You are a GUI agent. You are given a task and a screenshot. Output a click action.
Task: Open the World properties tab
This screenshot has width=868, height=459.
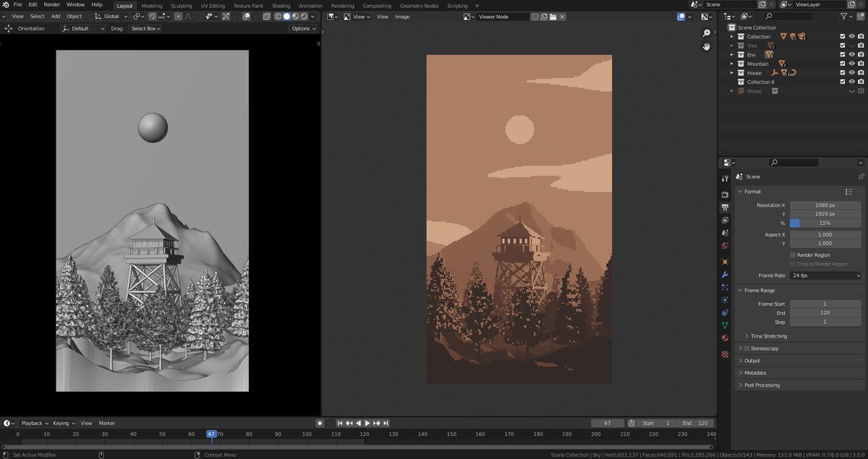point(725,246)
